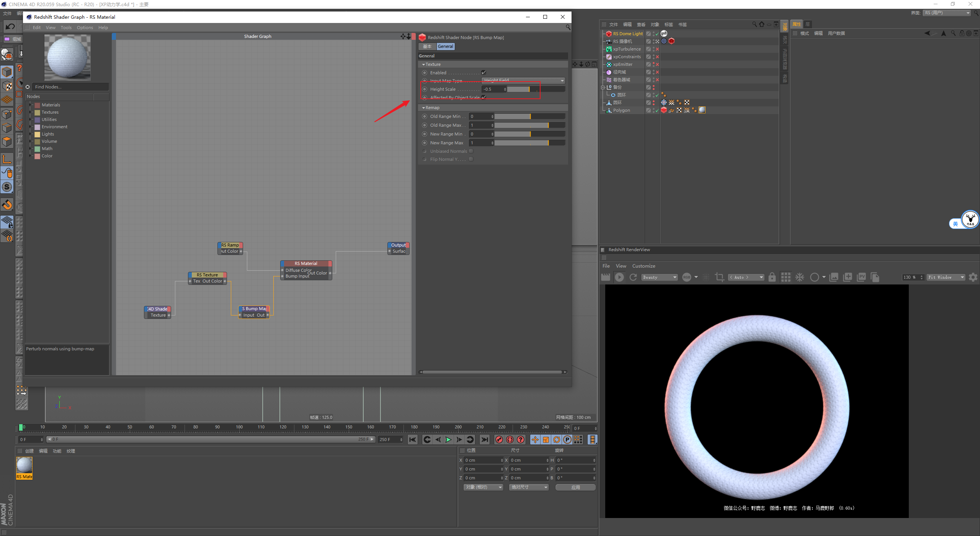
Task: Toggle the RenderView render region crop icon
Action: coord(719,277)
